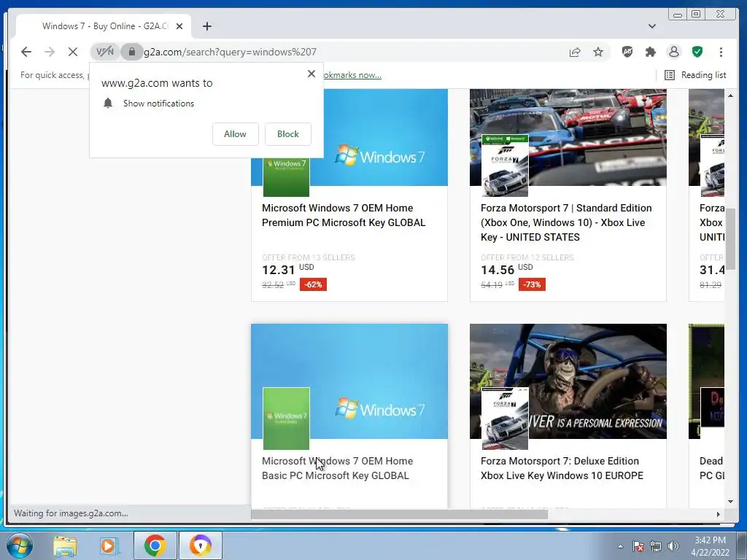Image resolution: width=747 pixels, height=560 pixels.
Task: Open the Action Center flag icon
Action: [x=638, y=546]
